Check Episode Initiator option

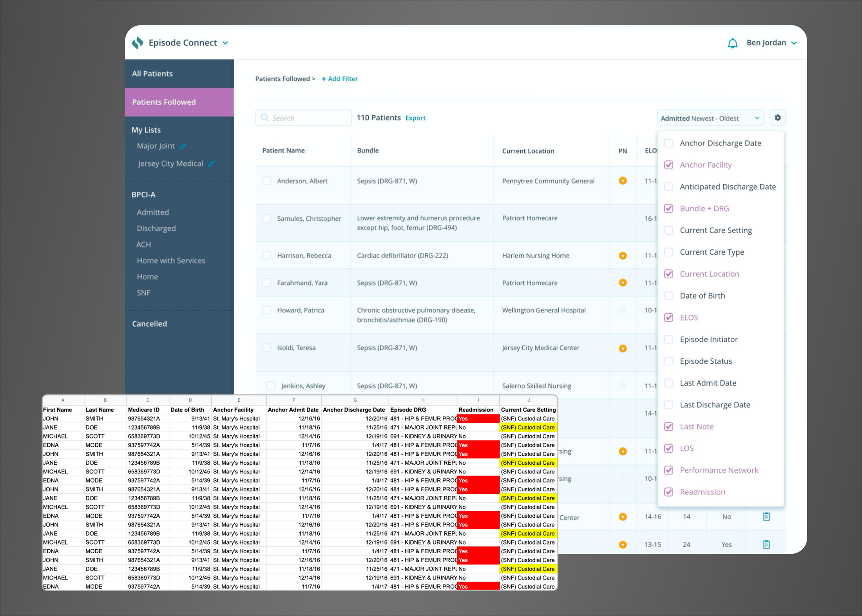tap(669, 339)
